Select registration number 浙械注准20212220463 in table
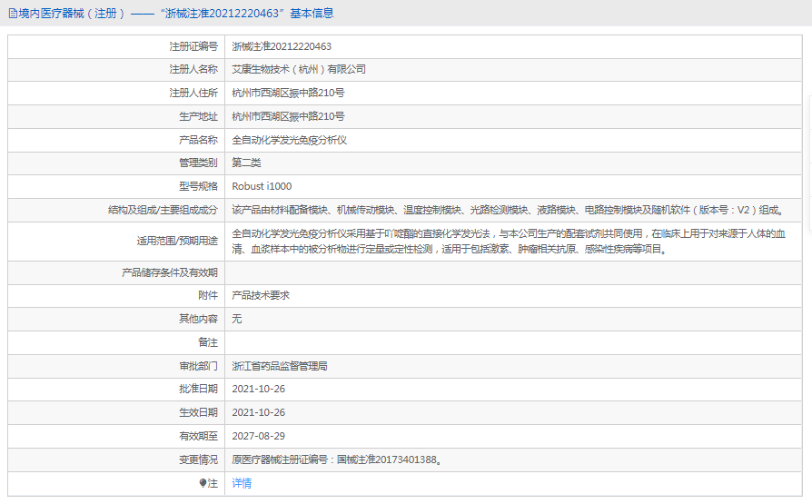This screenshot has width=812, height=504. coord(282,46)
